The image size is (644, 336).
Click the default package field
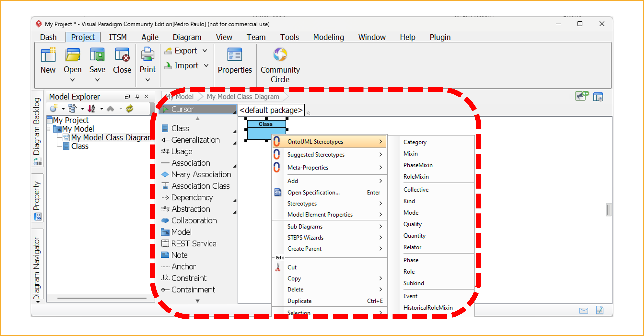[271, 110]
